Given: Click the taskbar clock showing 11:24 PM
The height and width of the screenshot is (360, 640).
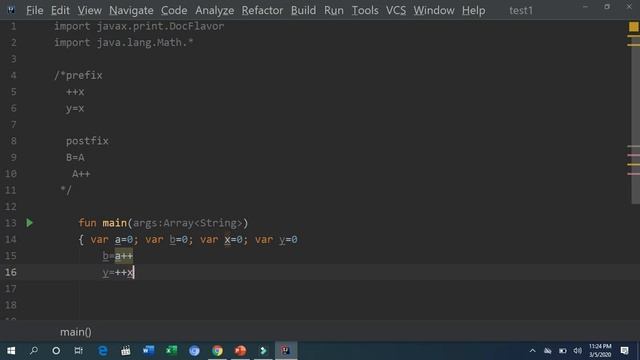Looking at the screenshot, I should coord(600,351).
